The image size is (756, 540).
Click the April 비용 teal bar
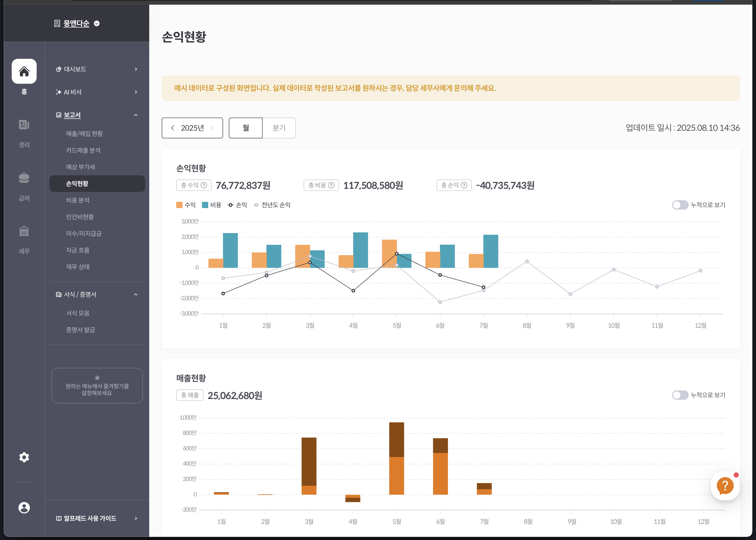pyautogui.click(x=361, y=250)
